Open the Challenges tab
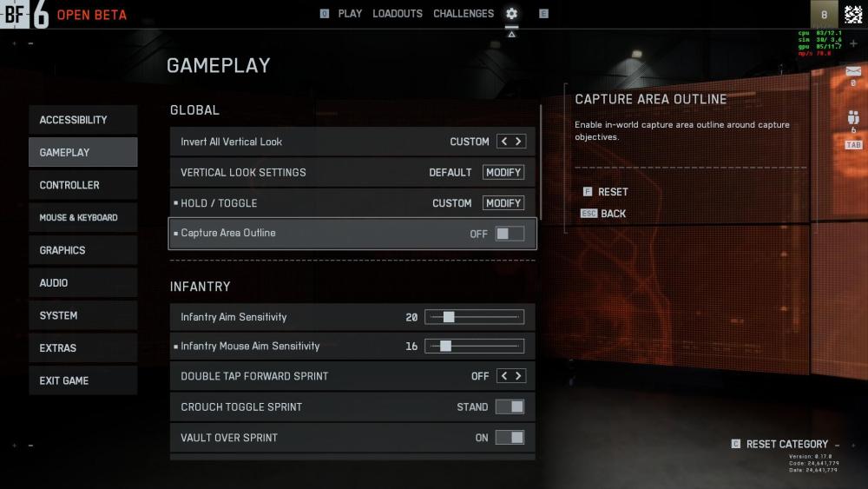Screen dimensions: 868x489 (464, 13)
